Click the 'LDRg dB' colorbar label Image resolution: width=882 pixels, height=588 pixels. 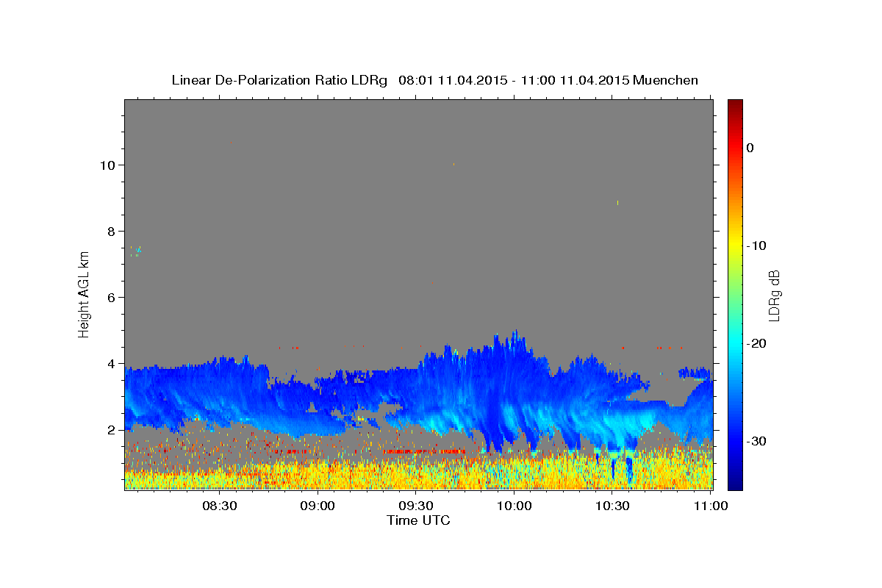(774, 295)
